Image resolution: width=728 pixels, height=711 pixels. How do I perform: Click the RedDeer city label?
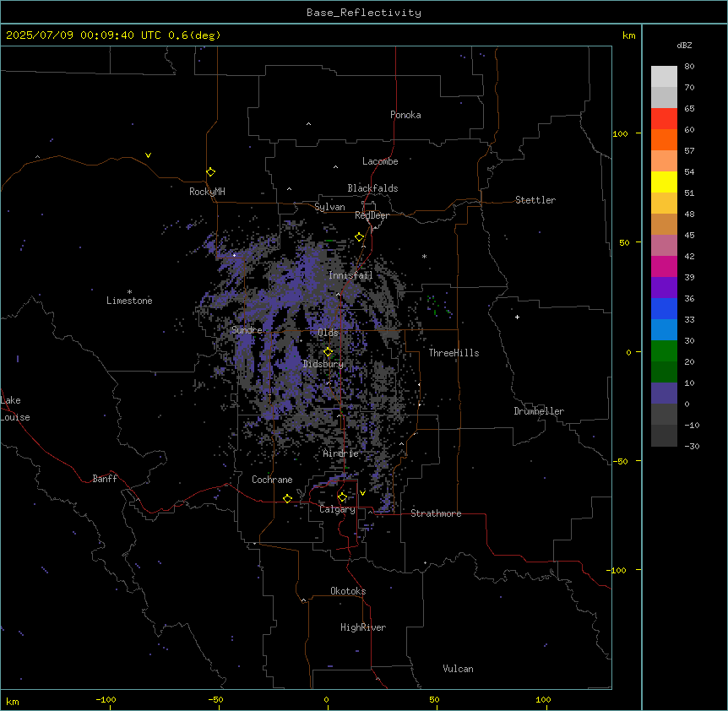[372, 215]
